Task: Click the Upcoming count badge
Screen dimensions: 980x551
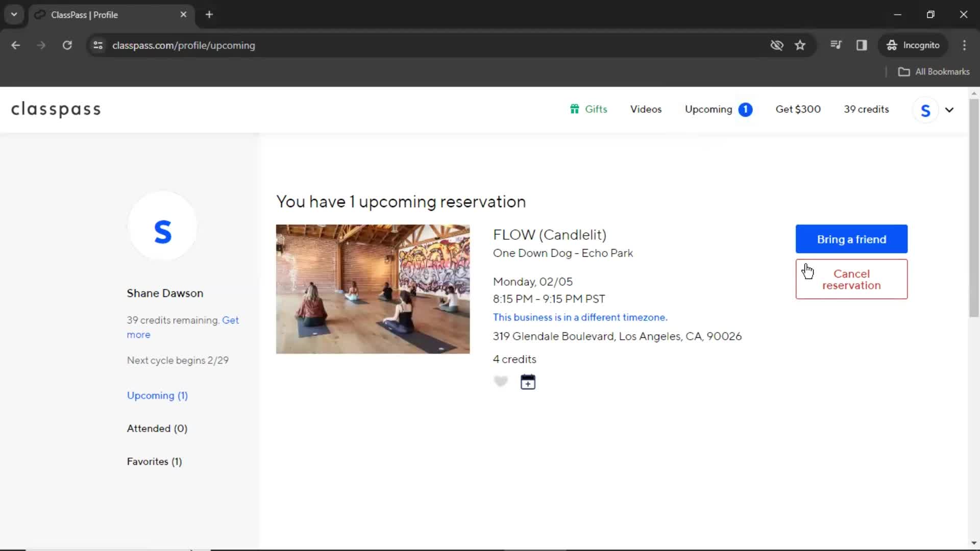Action: click(x=745, y=110)
